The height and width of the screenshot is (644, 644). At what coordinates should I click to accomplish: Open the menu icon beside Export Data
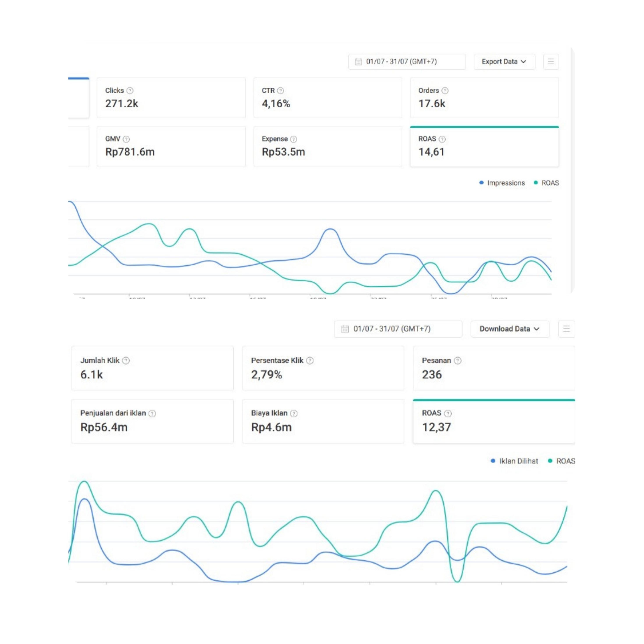click(x=551, y=62)
